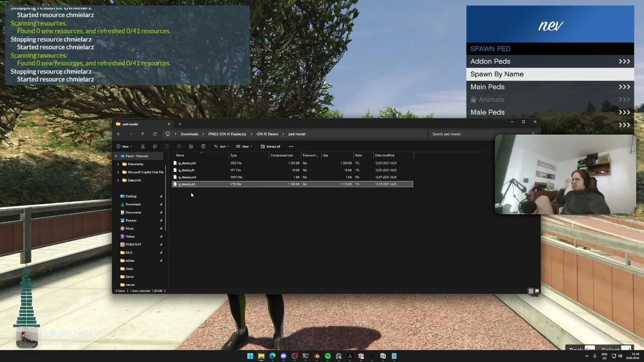Open the Server folder

click(130, 277)
